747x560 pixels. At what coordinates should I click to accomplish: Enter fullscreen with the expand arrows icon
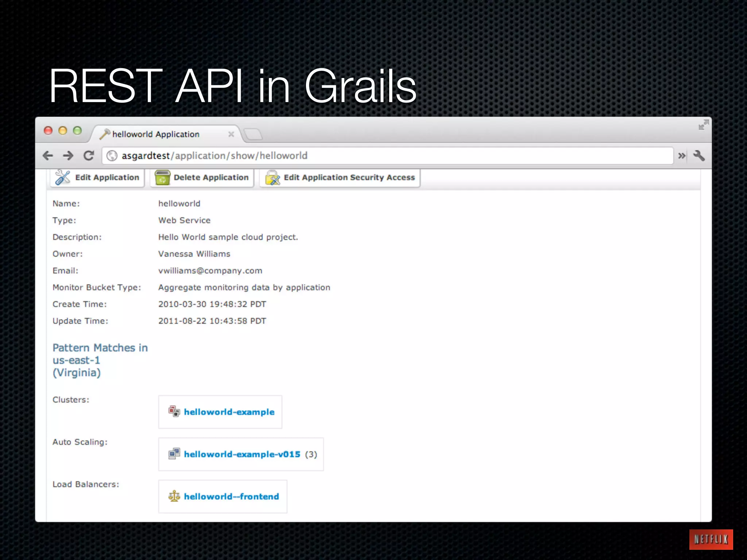point(704,125)
